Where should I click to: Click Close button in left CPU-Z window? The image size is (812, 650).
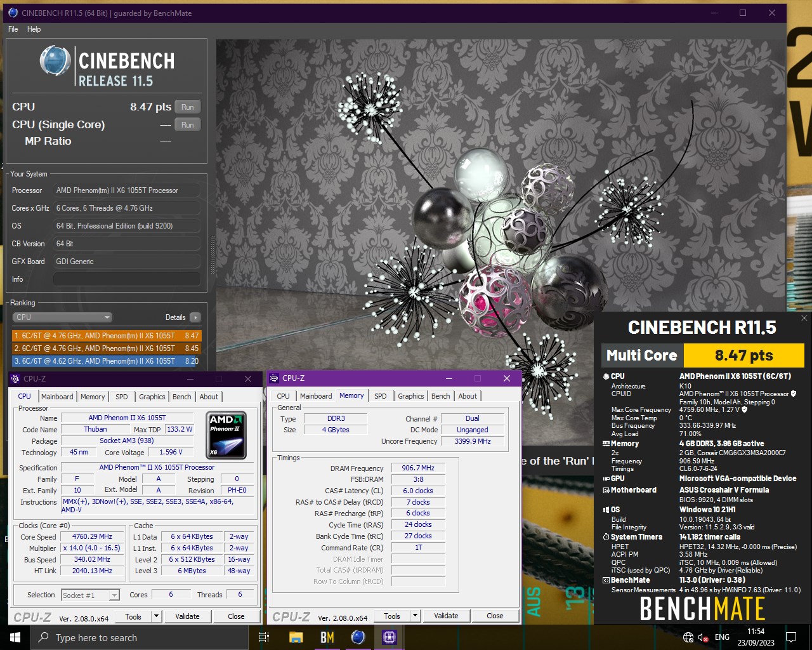(236, 616)
